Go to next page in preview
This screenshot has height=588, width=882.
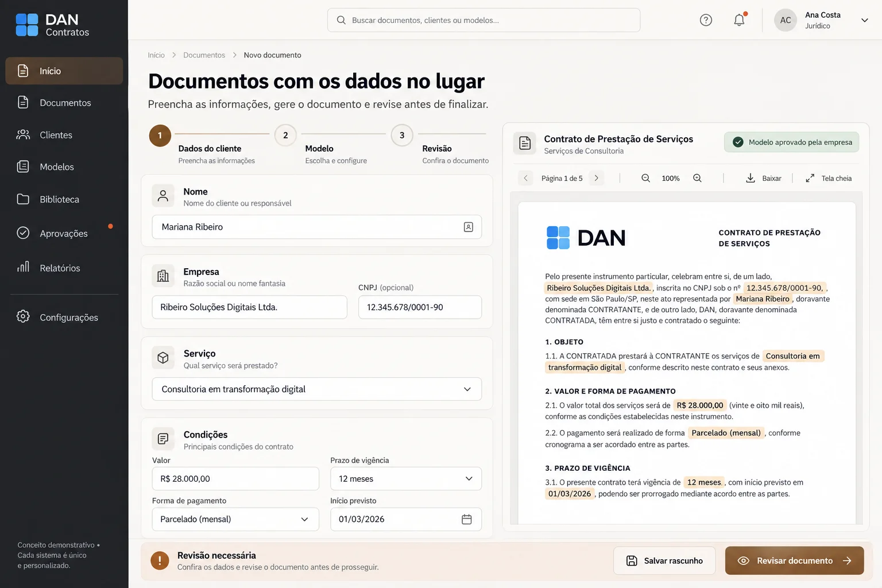(597, 178)
